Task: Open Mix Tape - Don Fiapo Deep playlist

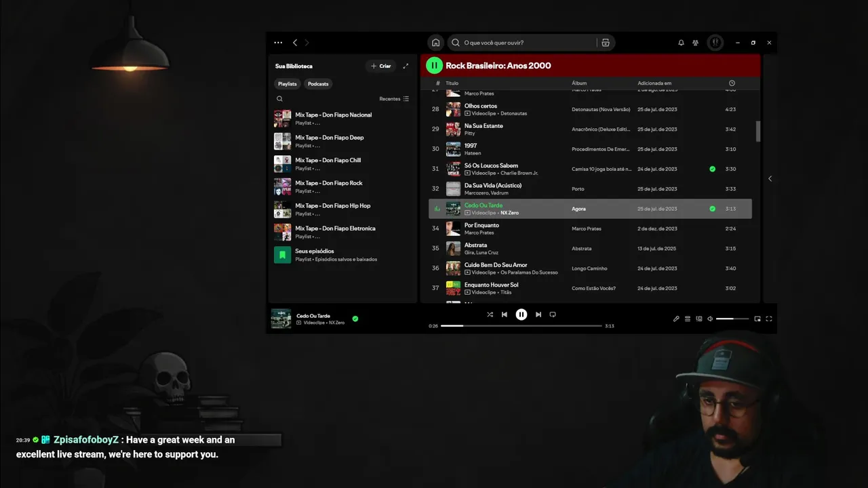Action: click(x=342, y=141)
